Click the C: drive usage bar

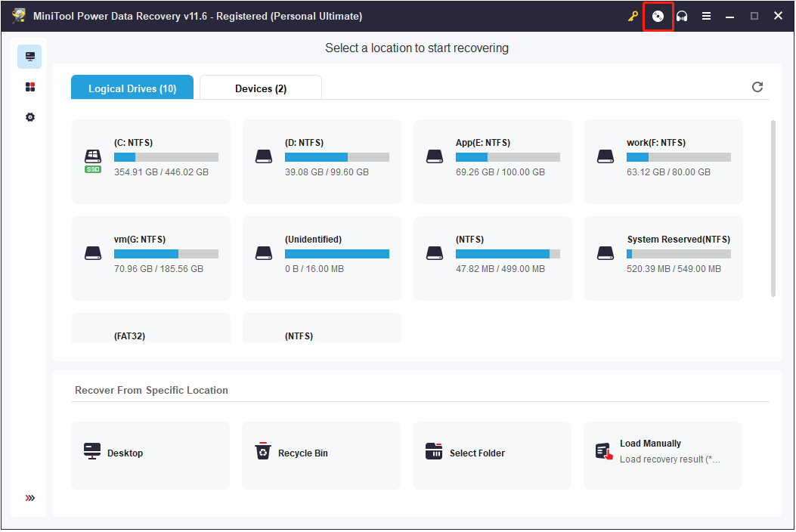click(x=166, y=157)
